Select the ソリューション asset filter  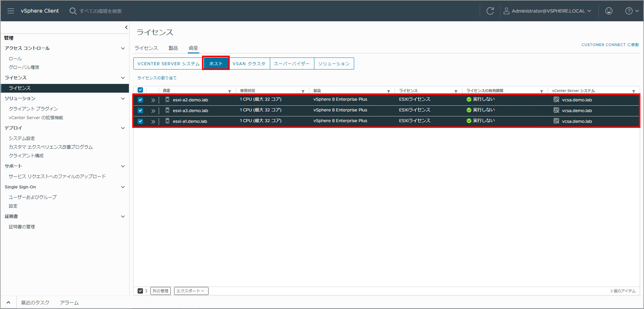coord(334,64)
